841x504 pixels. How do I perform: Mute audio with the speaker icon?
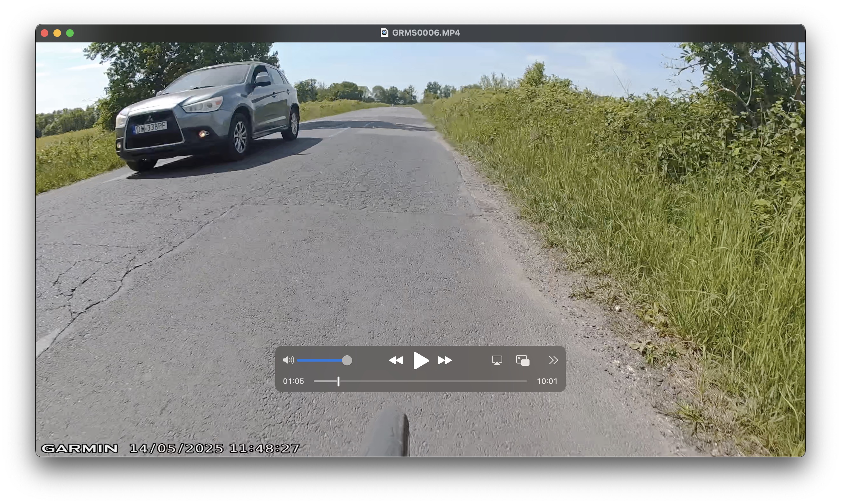coord(288,360)
